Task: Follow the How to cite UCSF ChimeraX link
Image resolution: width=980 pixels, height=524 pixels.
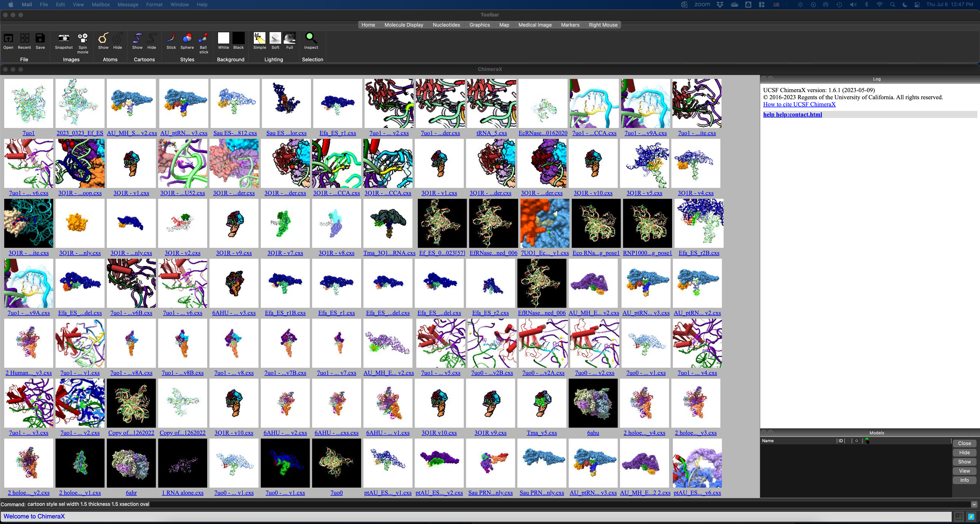Action: point(799,104)
